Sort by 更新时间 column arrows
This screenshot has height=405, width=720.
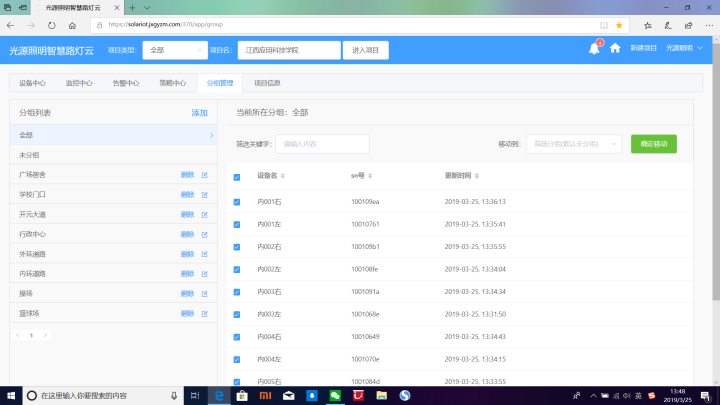tap(477, 176)
